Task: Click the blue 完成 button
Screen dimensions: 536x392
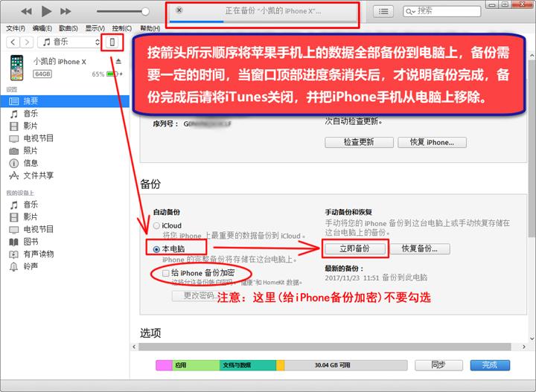Action: pos(490,365)
